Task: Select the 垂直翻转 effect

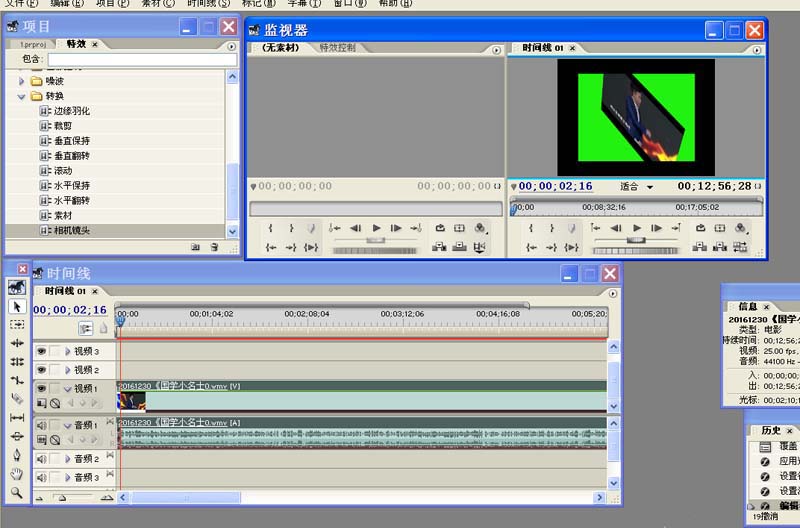Action: coord(72,156)
